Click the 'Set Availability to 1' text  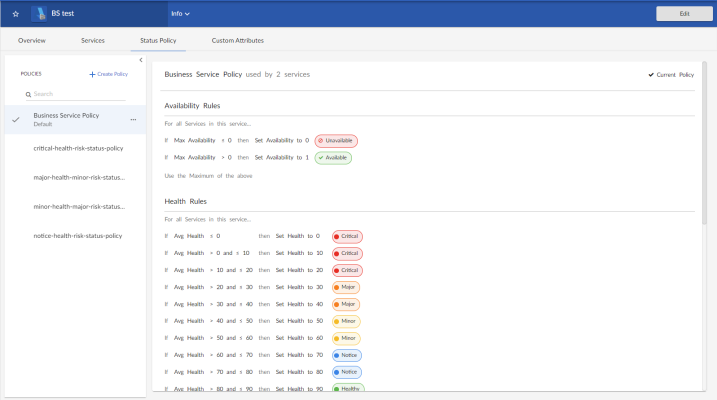[282, 157]
